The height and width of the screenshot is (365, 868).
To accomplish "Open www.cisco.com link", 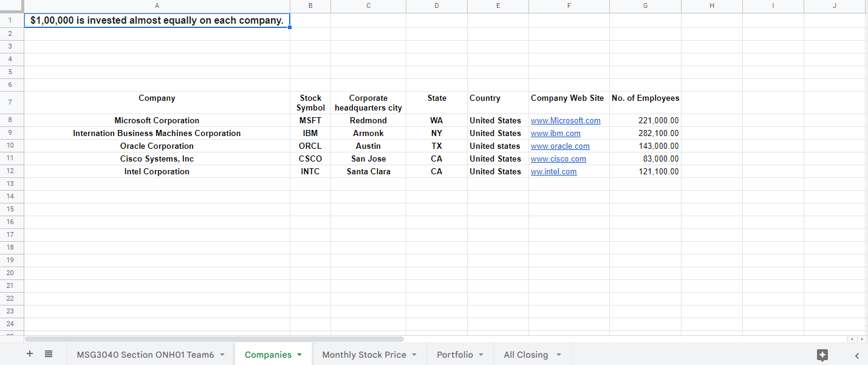I will (558, 159).
